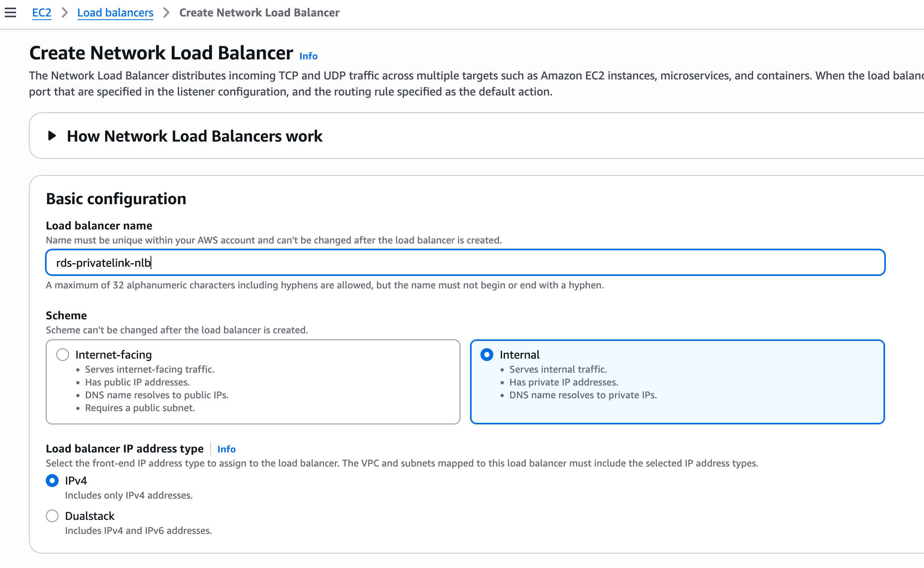Navigate to EC2 via the breadcrumb link
Viewport: 924px width, 568px height.
pyautogui.click(x=41, y=12)
